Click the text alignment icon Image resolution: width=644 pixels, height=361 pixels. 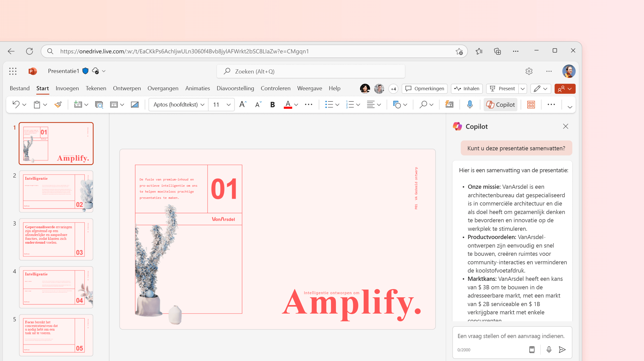coord(371,104)
